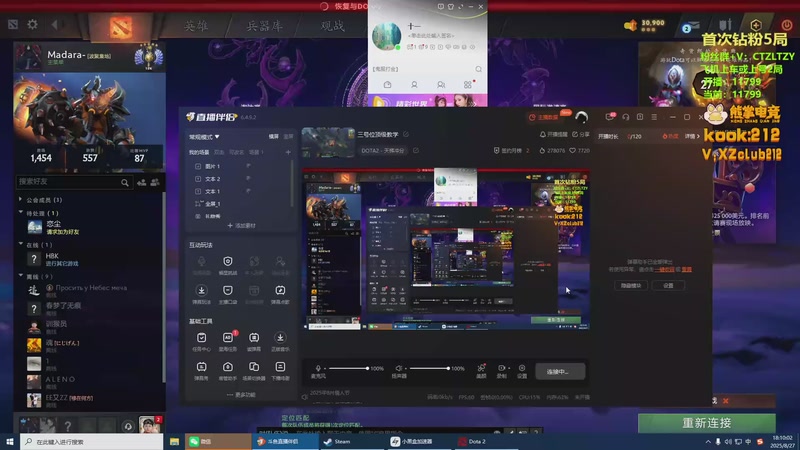Click the green 重新连接 button

point(707,423)
